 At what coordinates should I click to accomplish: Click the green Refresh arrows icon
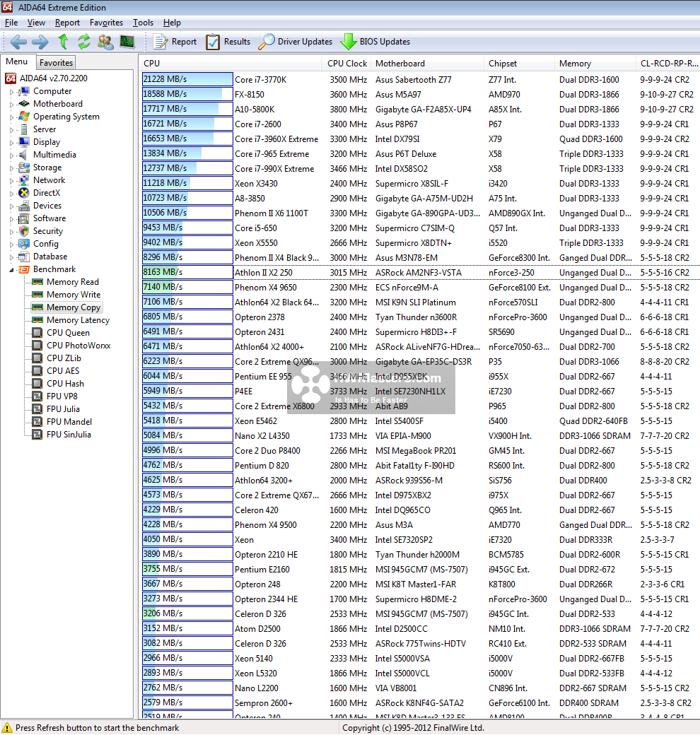point(84,42)
